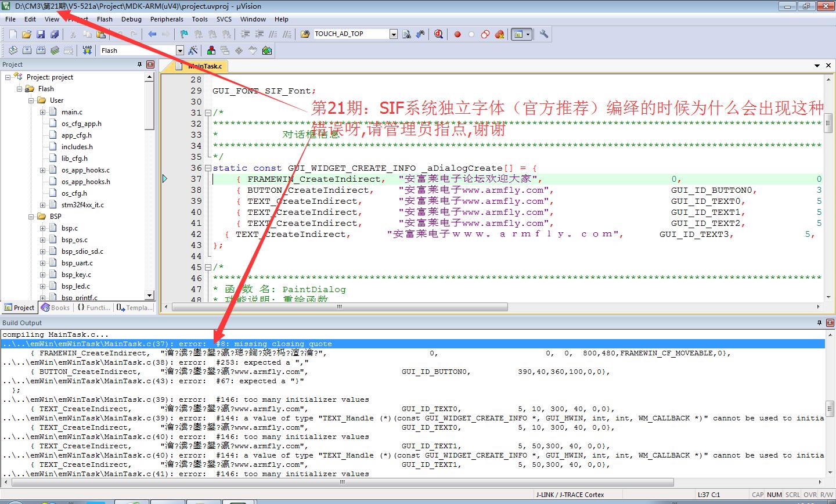
Task: Click the line 38 'expected a ","' error
Action: point(156,362)
